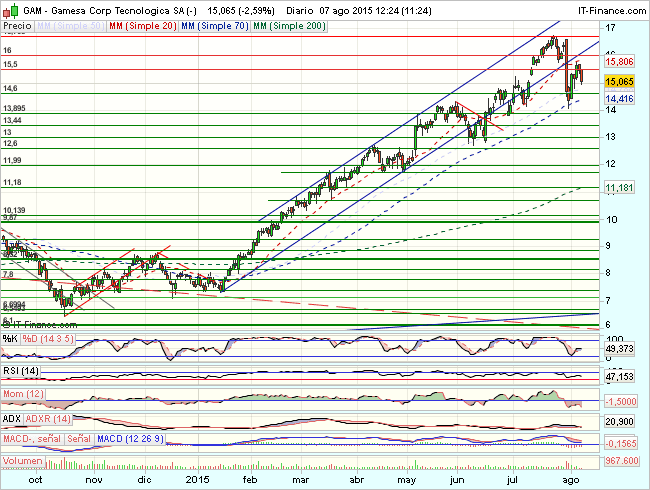The height and width of the screenshot is (490, 650).
Task: Click the 14,6 level label
Action: click(x=10, y=88)
